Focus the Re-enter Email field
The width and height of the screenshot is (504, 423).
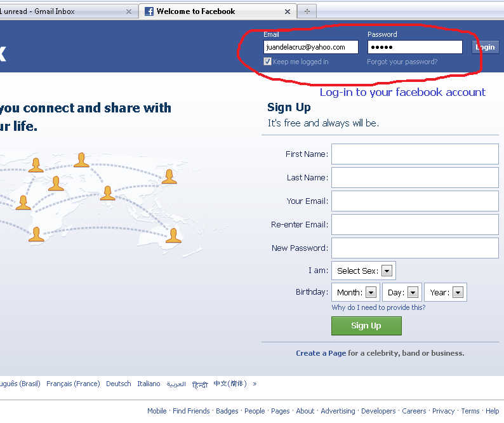[415, 225]
